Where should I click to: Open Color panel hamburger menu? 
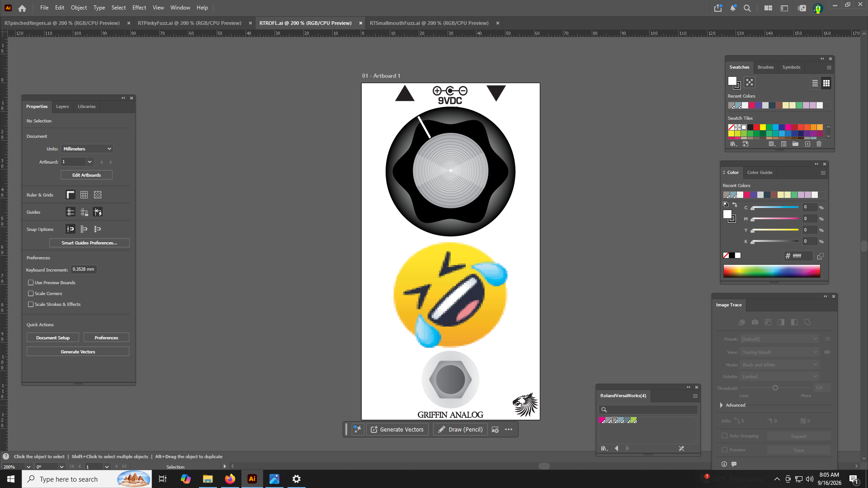tap(823, 173)
